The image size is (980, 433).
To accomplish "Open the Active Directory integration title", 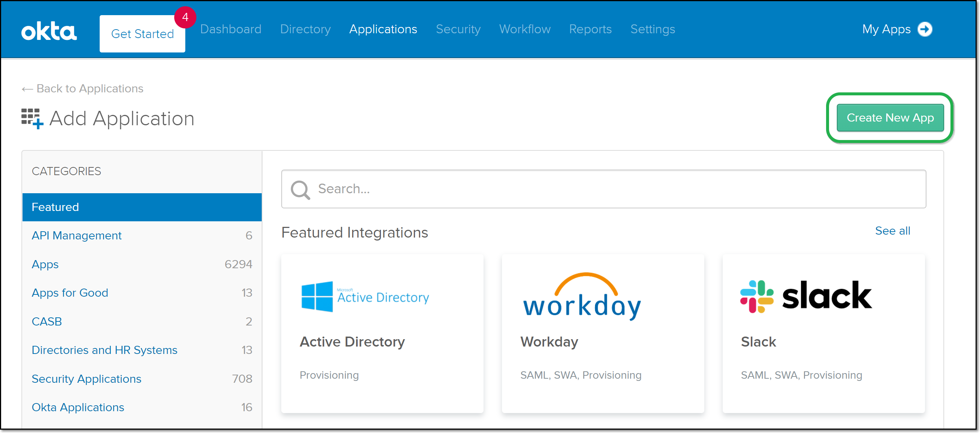I will click(x=352, y=342).
